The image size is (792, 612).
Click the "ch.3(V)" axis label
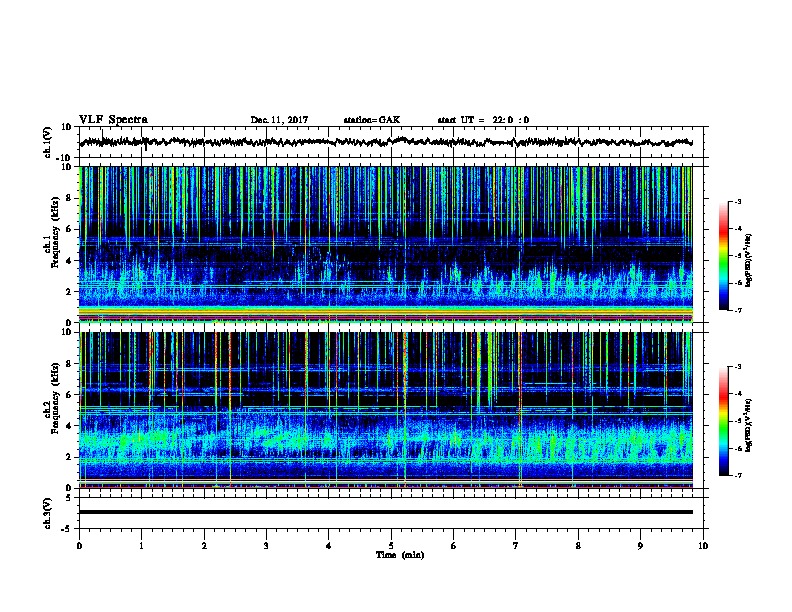pyautogui.click(x=48, y=513)
